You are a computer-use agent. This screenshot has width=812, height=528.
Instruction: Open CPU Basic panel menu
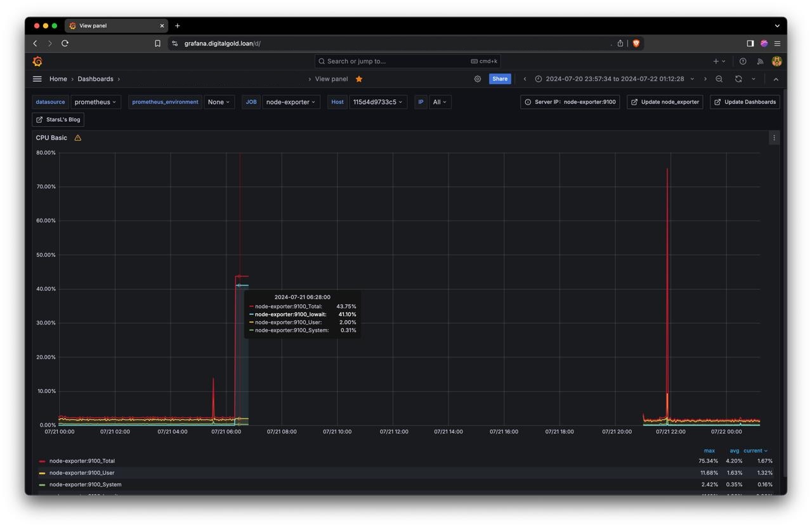click(x=774, y=138)
